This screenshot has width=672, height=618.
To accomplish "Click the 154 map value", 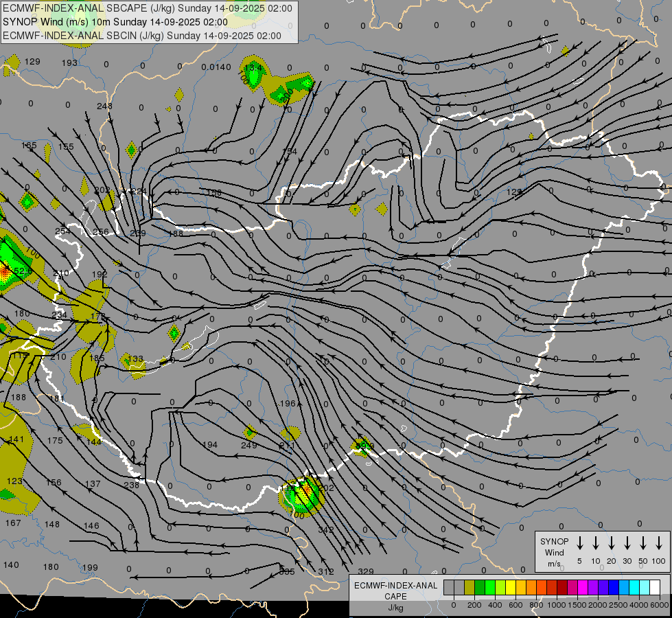I will 290,151.
